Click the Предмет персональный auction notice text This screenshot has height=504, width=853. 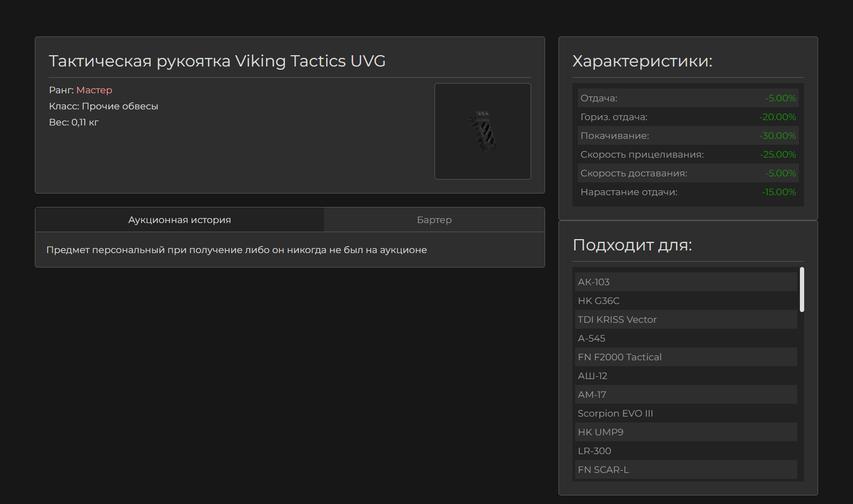click(237, 250)
